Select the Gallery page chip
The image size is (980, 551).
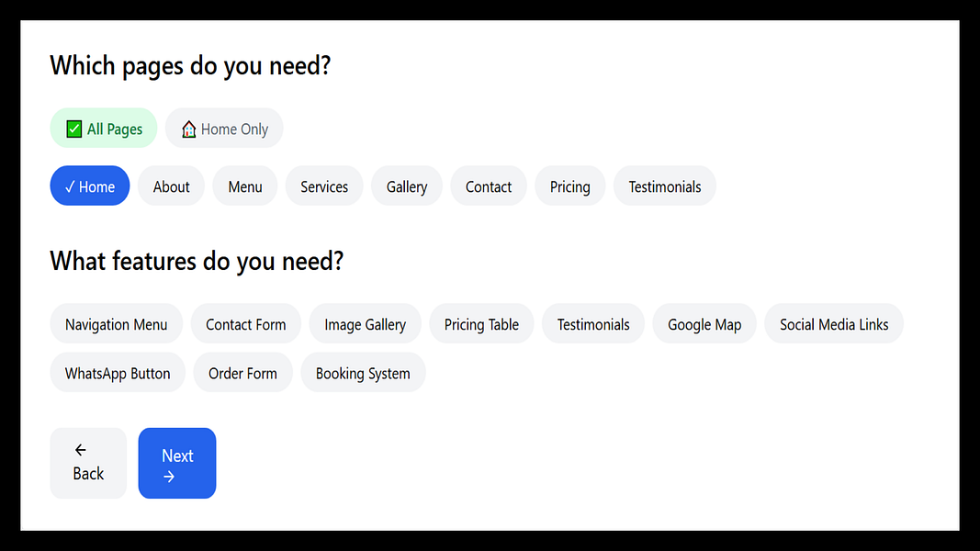point(407,186)
